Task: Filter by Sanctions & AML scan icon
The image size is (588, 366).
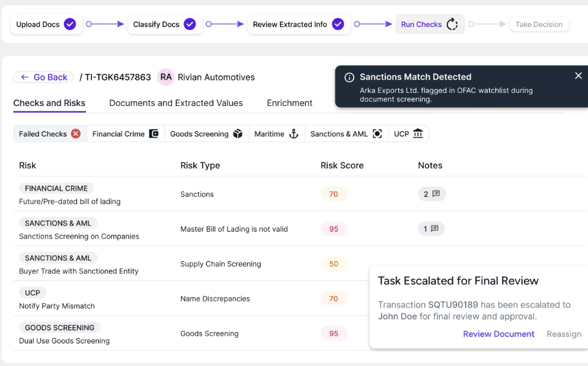Action: [377, 134]
